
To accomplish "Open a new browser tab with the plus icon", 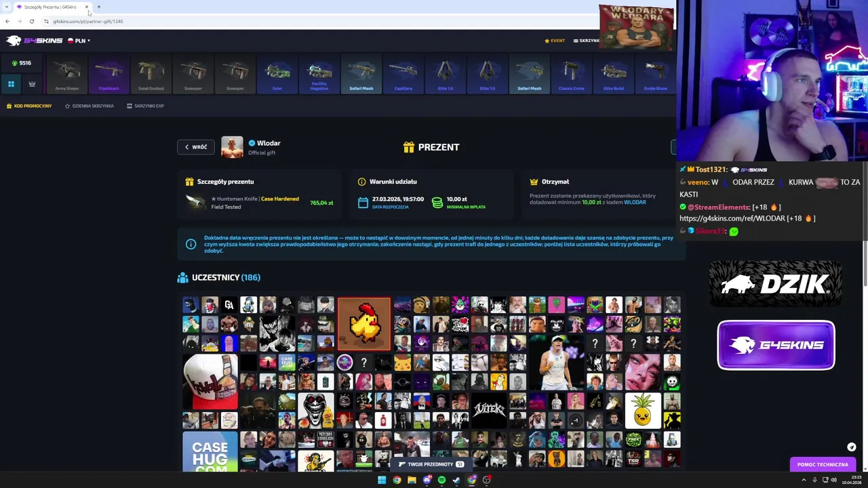I will point(99,7).
